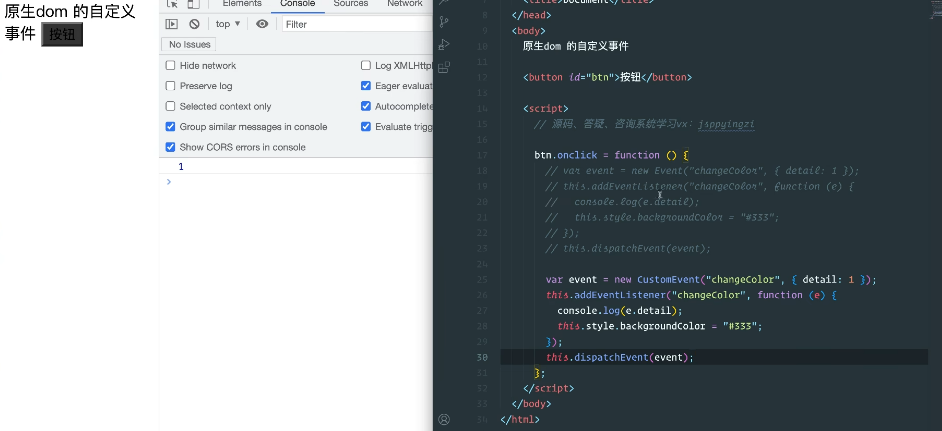
Task: Click the inspect element picker icon in DevTools
Action: pos(172,4)
